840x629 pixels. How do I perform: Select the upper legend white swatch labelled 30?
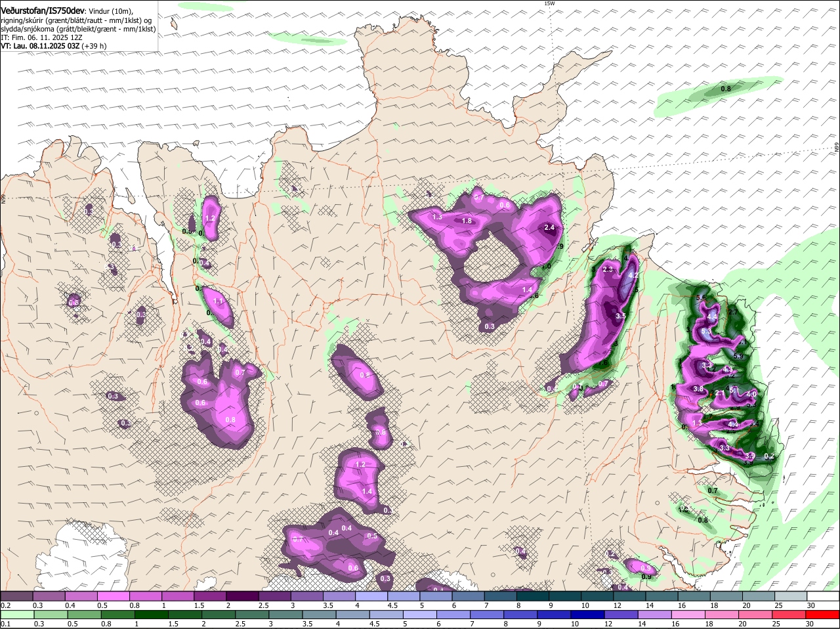tap(823, 596)
